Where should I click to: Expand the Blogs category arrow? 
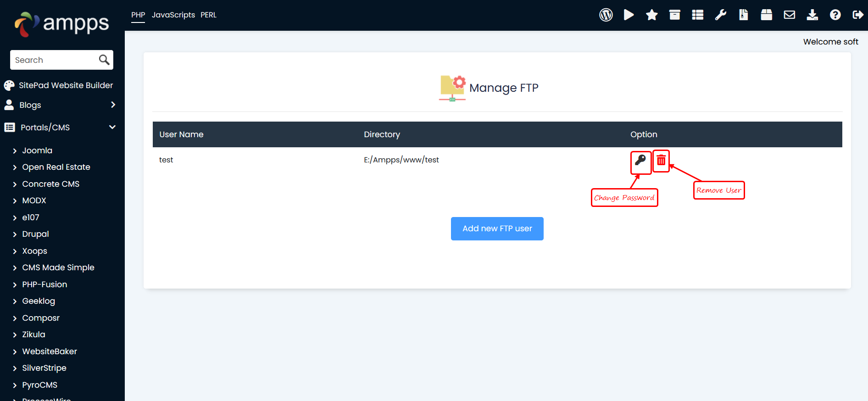click(113, 105)
